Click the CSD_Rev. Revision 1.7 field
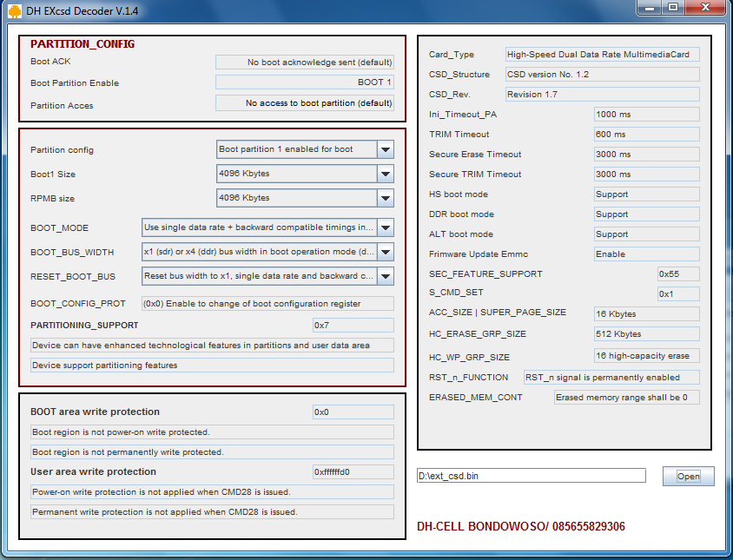This screenshot has width=733, height=560. pos(603,95)
